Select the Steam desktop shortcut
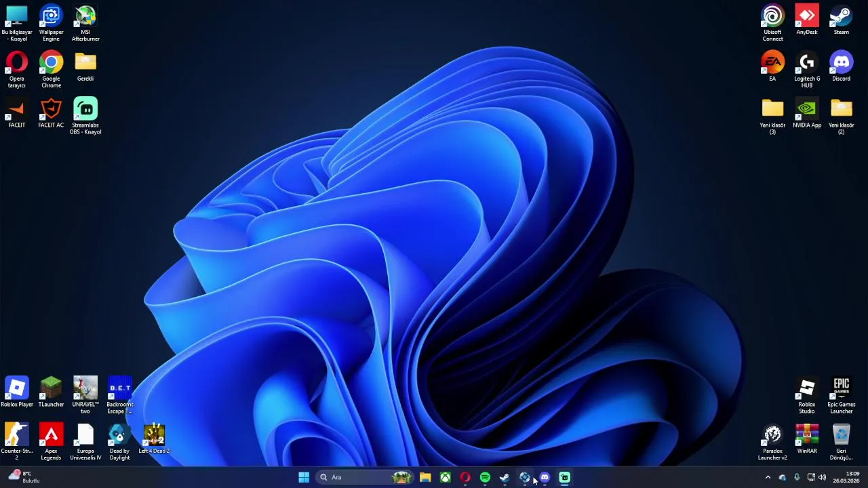The height and width of the screenshot is (488, 868). click(x=841, y=20)
